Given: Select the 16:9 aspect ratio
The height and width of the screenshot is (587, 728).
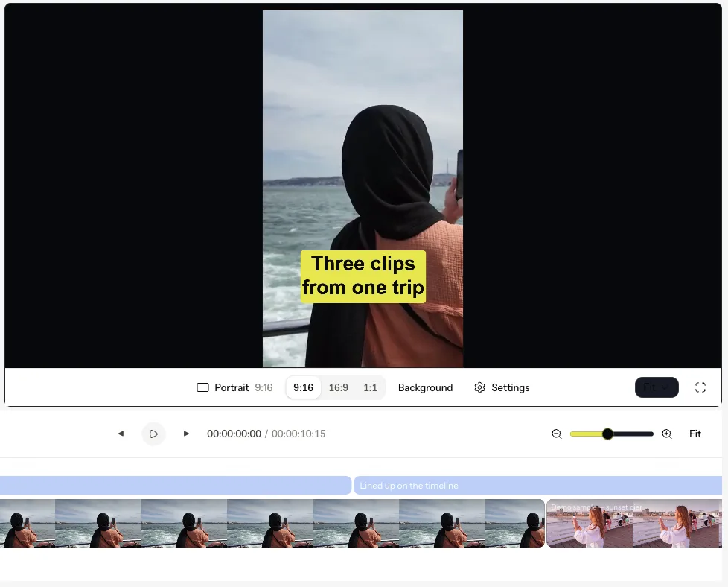Looking at the screenshot, I should pos(339,387).
